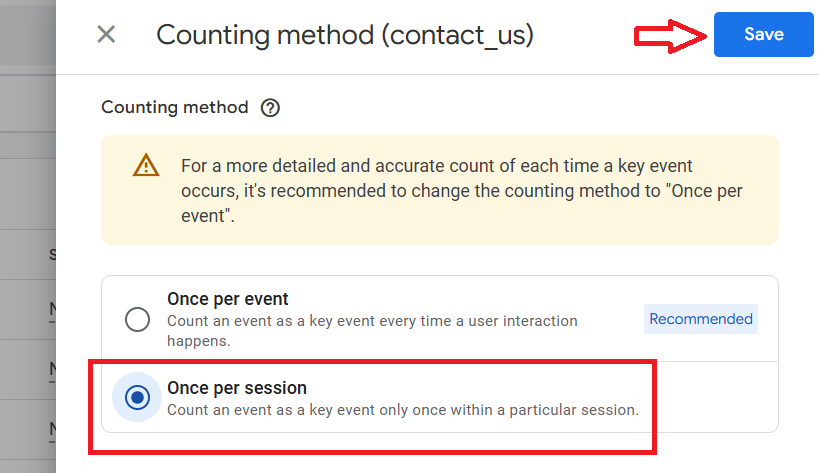
Task: Open help icon beside Counting method
Action: (x=270, y=108)
